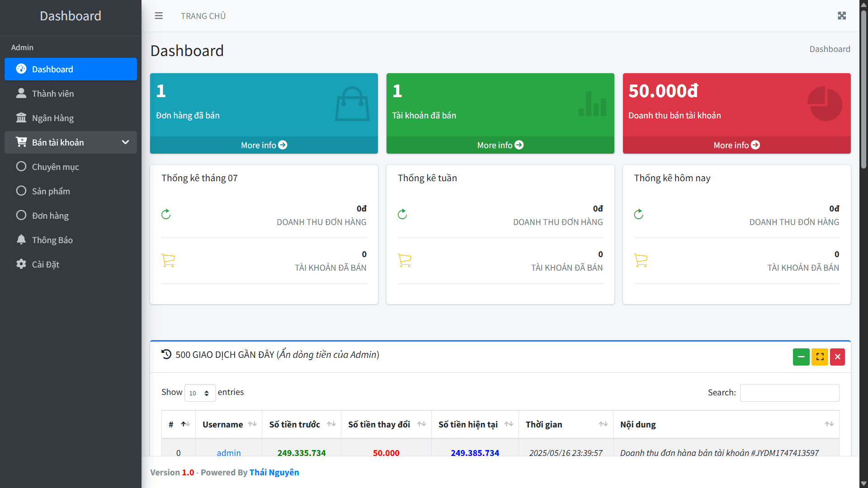Maximize transactions panel with yellow button
This screenshot has width=868, height=488.
(820, 357)
